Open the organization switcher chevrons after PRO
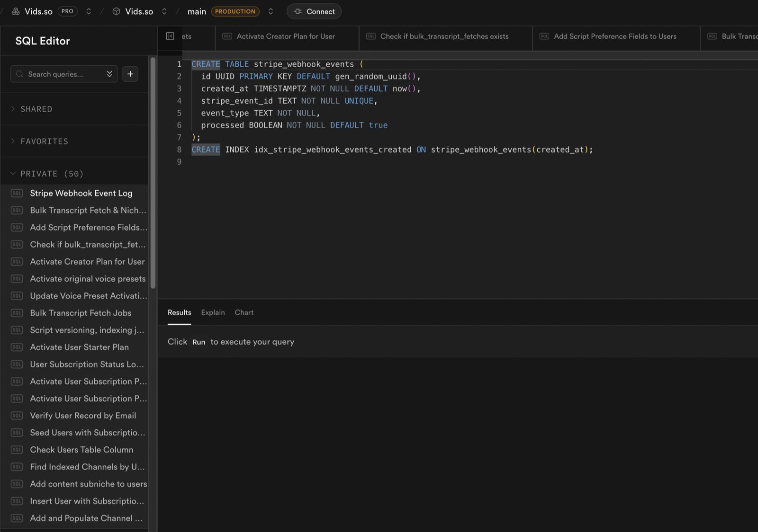 [89, 11]
